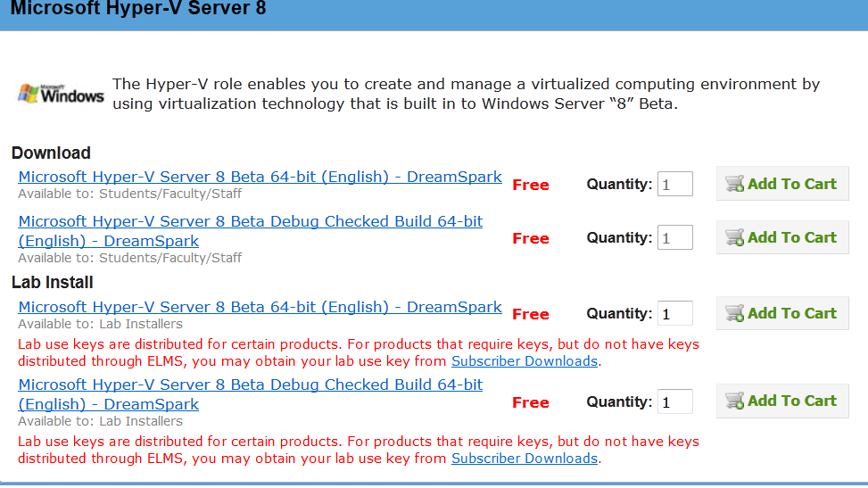Focus quantity field for Download Debug Checked Build

[x=674, y=237]
